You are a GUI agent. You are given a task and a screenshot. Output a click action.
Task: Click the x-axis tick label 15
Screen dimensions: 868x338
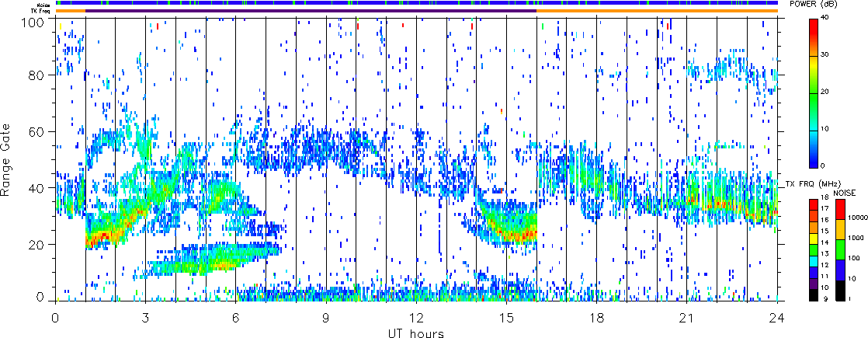pyautogui.click(x=506, y=319)
